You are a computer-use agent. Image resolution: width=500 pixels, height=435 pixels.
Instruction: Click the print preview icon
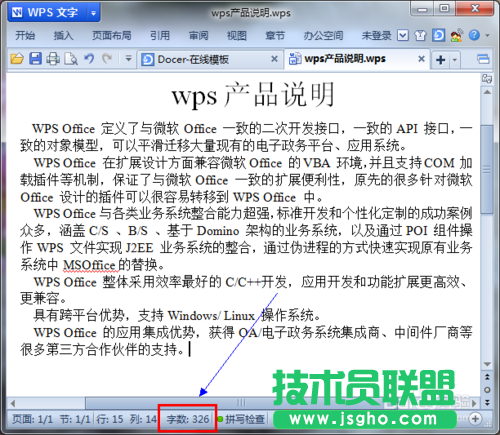point(71,59)
